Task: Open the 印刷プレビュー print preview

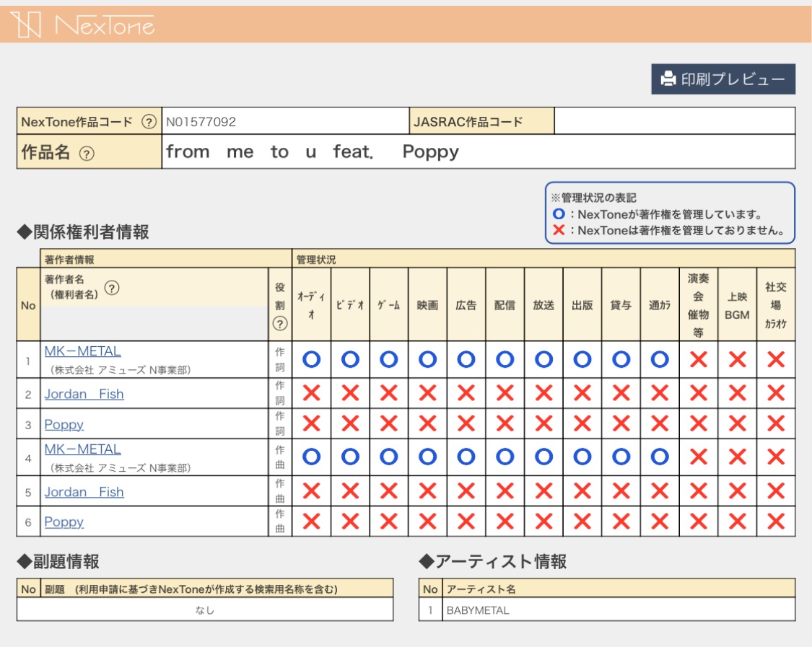Action: [x=723, y=79]
